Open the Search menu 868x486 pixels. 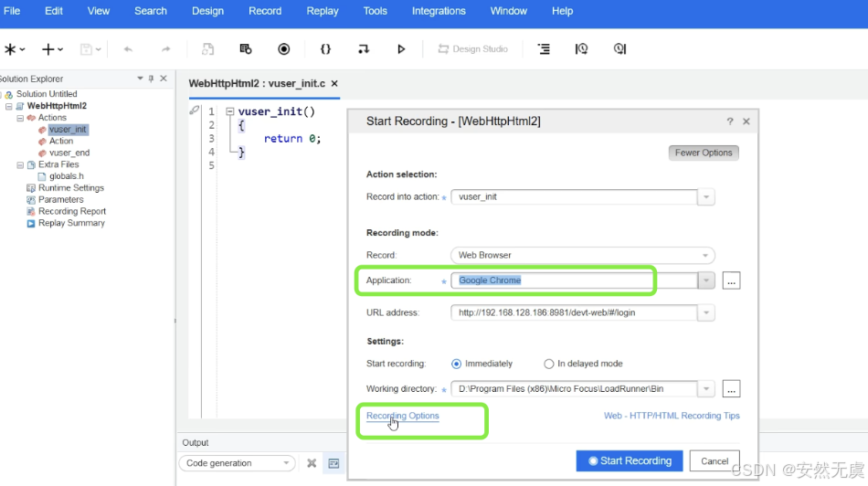(151, 11)
